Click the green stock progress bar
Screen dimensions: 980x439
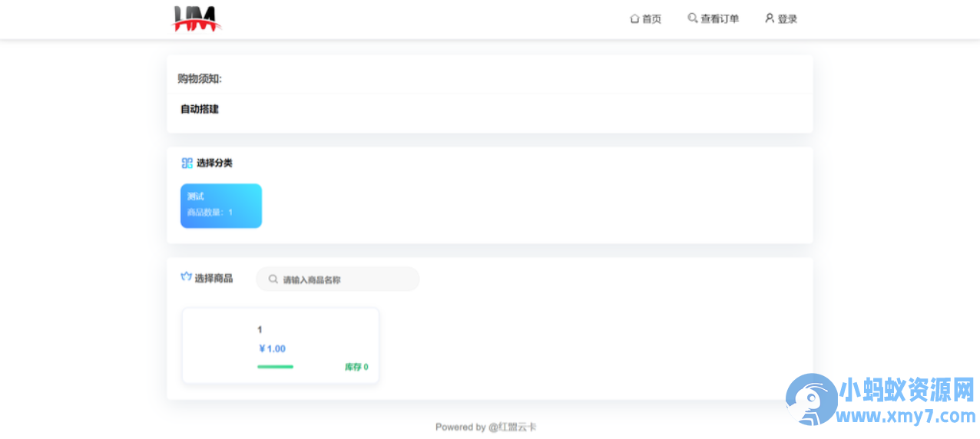275,367
